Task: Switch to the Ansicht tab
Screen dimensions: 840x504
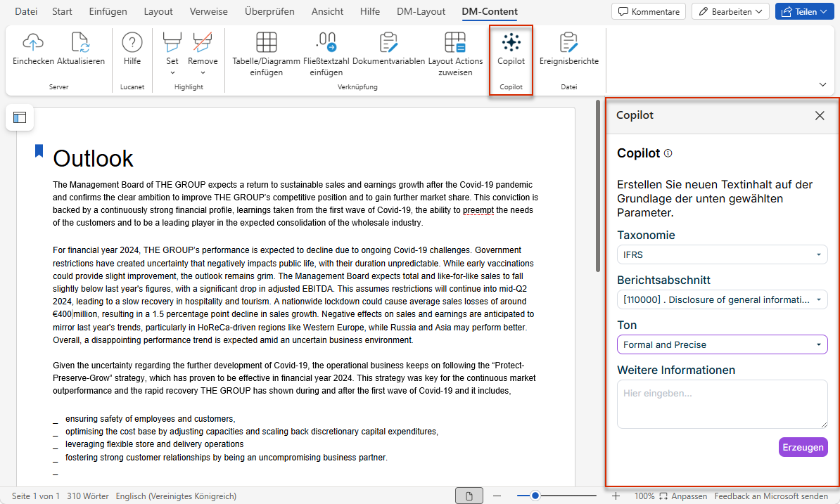Action: (327, 11)
